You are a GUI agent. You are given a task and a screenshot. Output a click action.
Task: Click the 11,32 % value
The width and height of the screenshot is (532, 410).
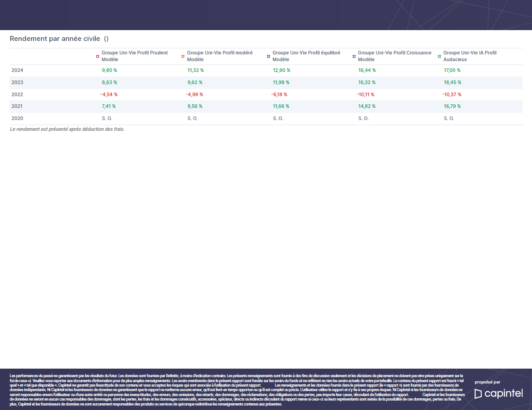point(195,70)
